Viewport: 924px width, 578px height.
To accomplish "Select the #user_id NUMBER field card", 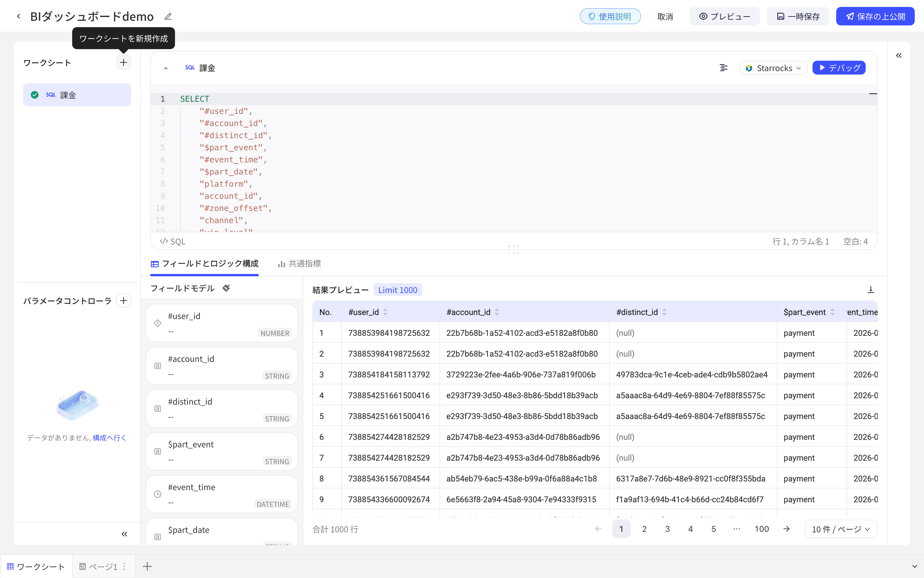I will (x=222, y=323).
